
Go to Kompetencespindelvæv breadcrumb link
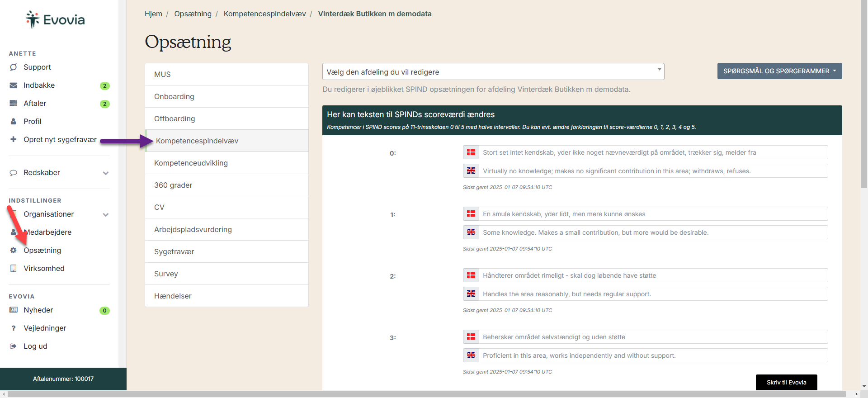coord(264,14)
